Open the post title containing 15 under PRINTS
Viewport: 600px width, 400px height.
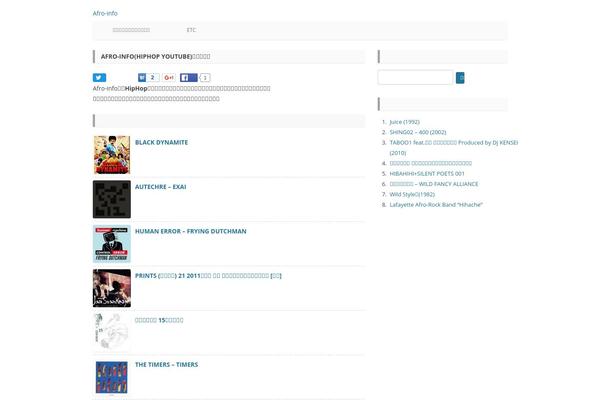pyautogui.click(x=159, y=320)
